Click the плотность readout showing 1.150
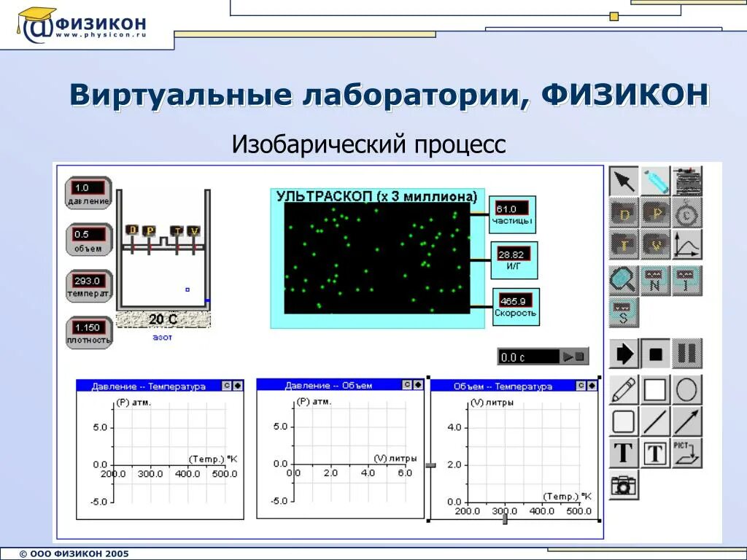 [x=88, y=332]
